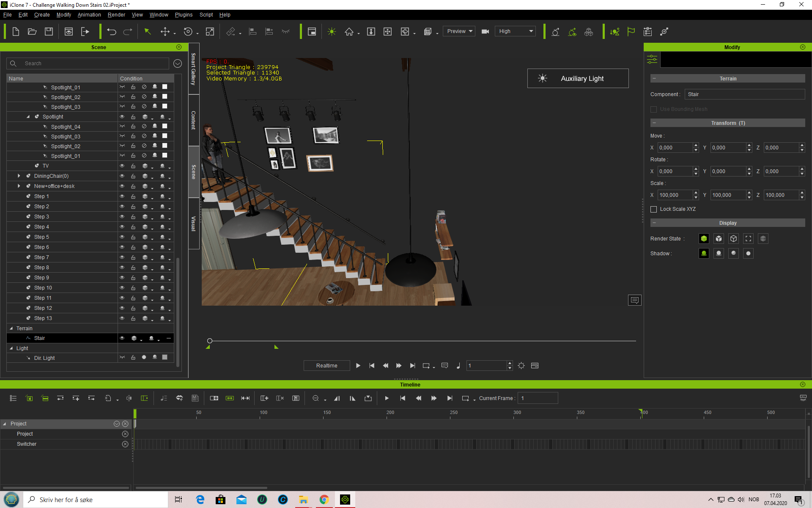Click the Scene search field
The height and width of the screenshot is (508, 812).
(88, 63)
